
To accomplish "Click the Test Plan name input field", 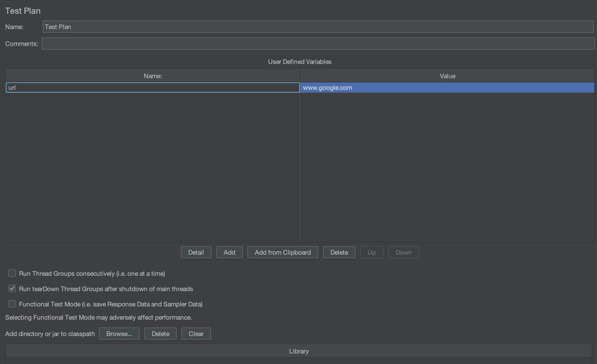I will point(318,27).
